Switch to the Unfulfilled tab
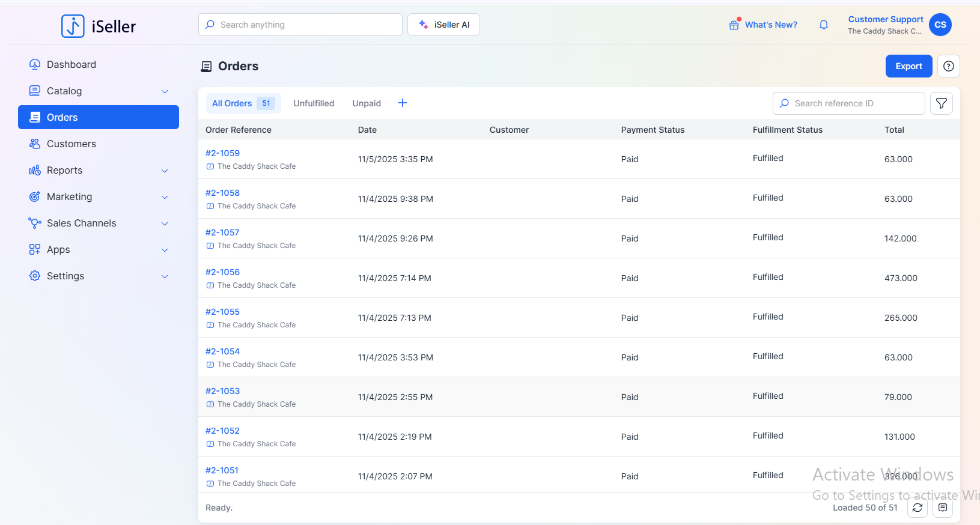Image resolution: width=980 pixels, height=525 pixels. 314,103
